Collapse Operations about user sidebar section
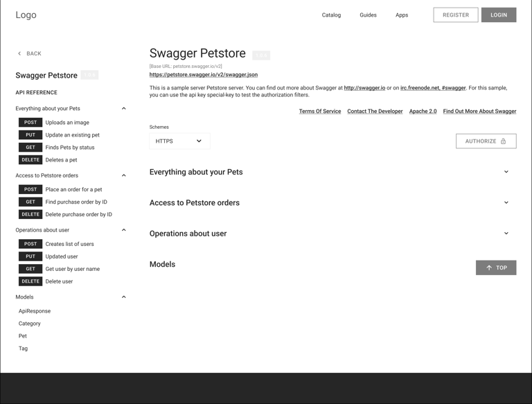Viewport: 532px width, 404px height. click(124, 230)
